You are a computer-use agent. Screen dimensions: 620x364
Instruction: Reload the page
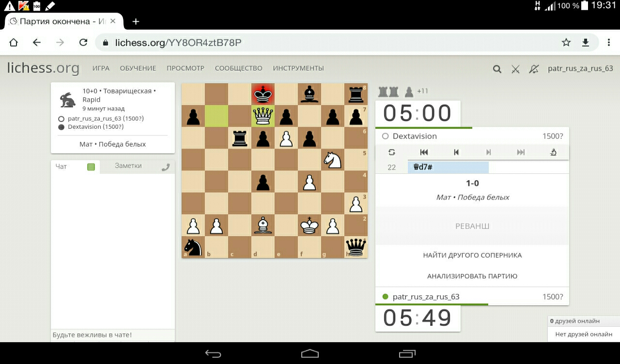(83, 43)
